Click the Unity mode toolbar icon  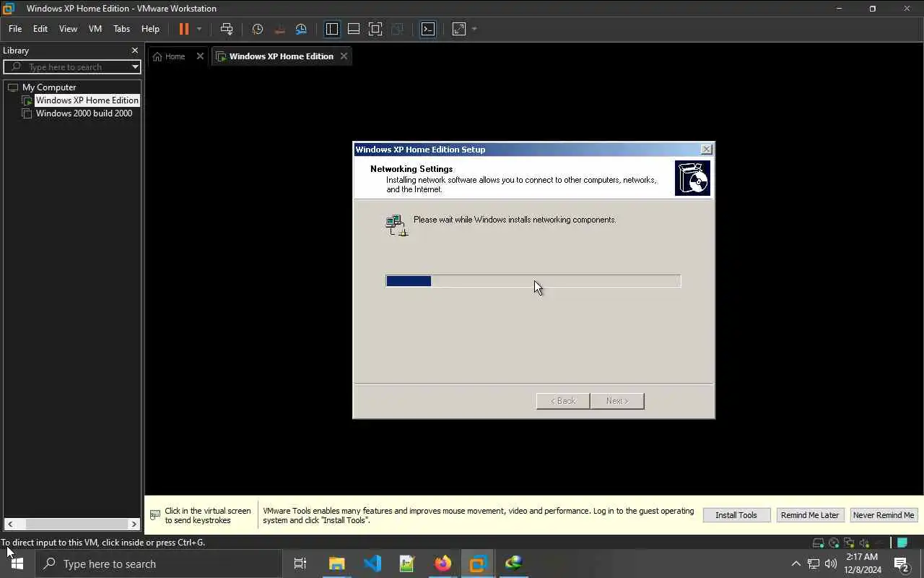tap(397, 29)
